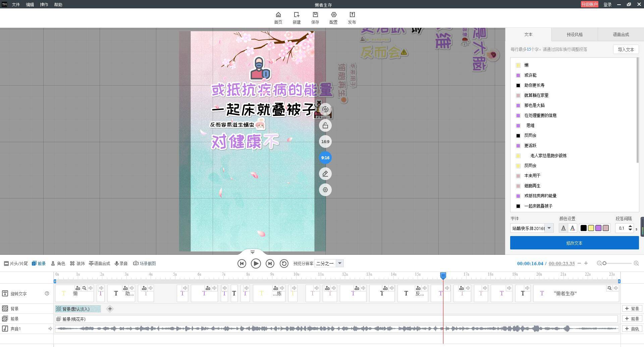Play the preview
Screen dimensions: 644x347
(256, 264)
